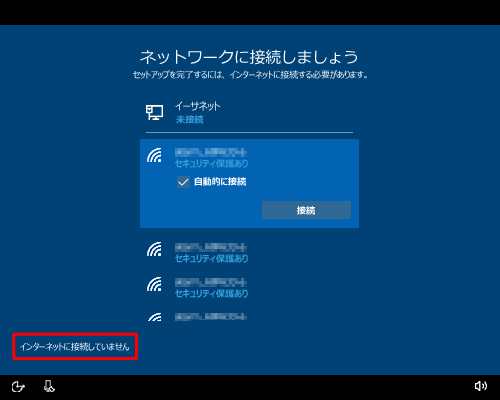Click the 自動的に接続 label

coord(220,182)
